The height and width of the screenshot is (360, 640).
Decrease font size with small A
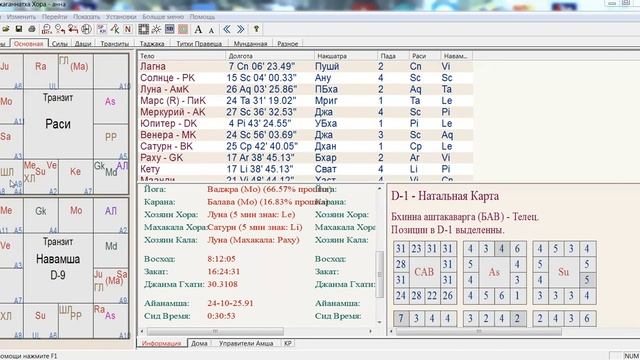pyautogui.click(x=211, y=30)
